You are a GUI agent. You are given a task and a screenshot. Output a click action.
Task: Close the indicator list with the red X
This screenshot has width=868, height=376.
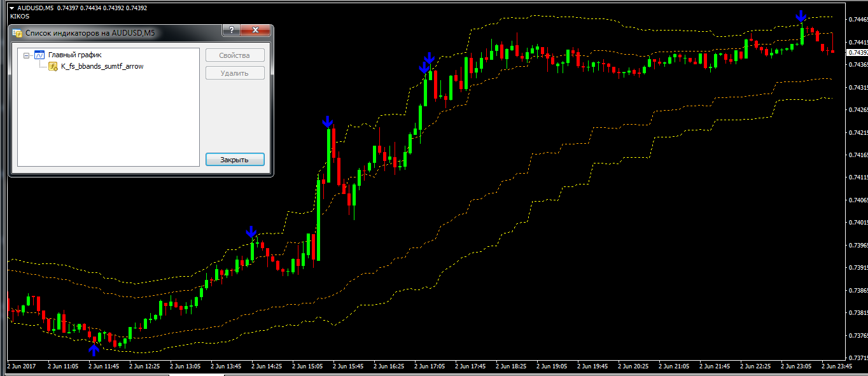click(x=256, y=31)
